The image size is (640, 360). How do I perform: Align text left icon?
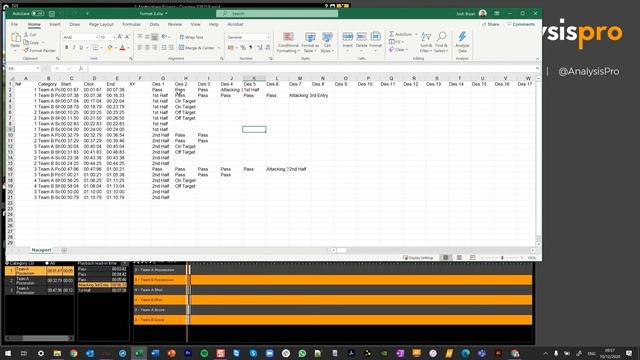pyautogui.click(x=140, y=48)
